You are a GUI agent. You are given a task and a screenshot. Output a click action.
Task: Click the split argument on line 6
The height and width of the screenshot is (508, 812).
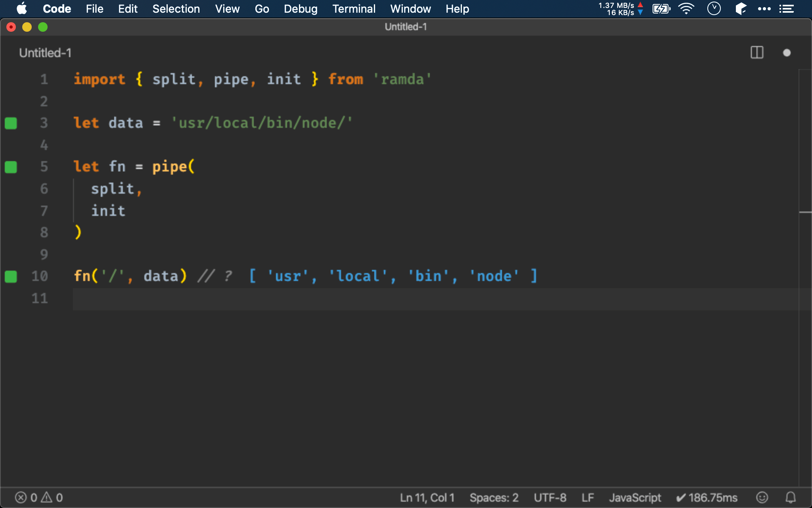click(x=113, y=189)
